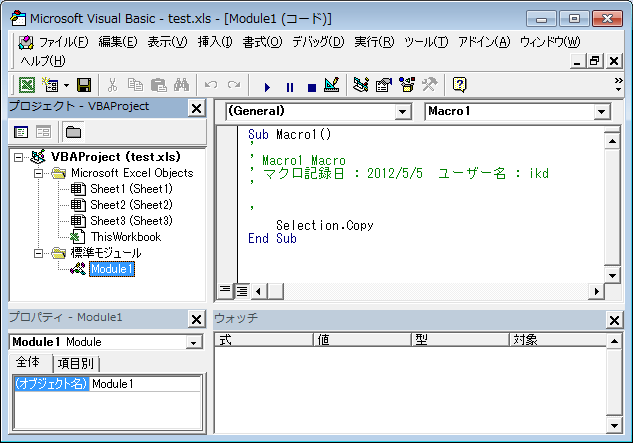Collapse the 標準モジュール folder node
The image size is (633, 443).
point(38,254)
